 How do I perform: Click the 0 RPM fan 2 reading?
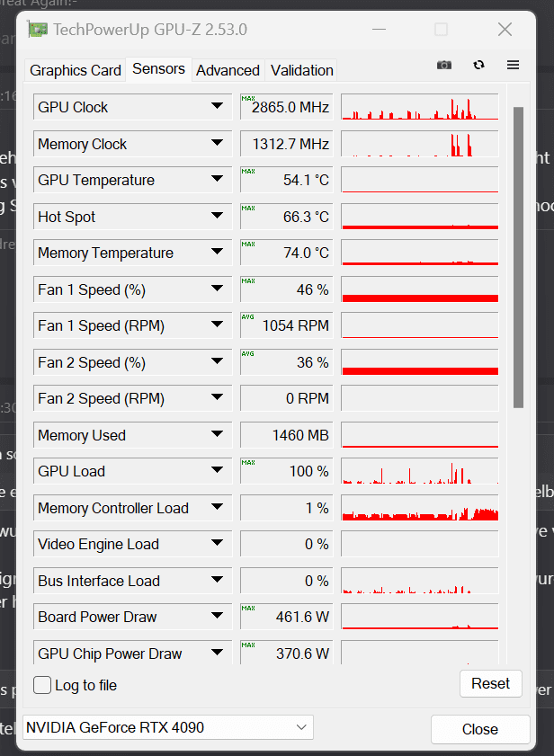coord(287,397)
